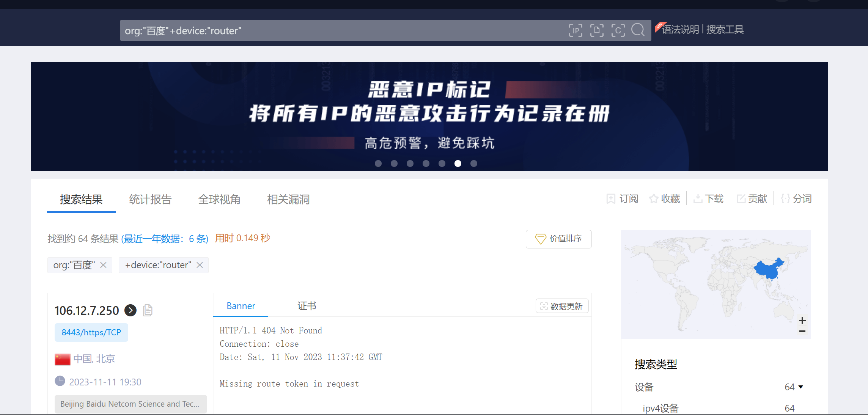
Task: Collapse the 设备 category arrow
Action: point(800,387)
